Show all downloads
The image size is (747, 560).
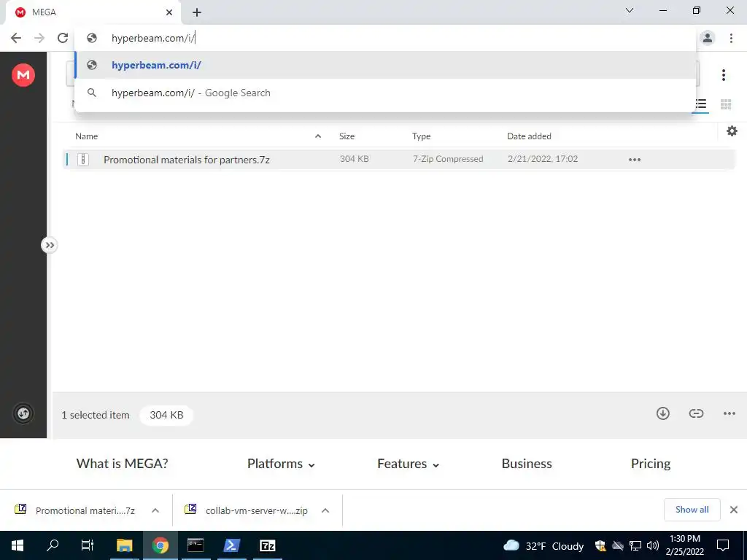(692, 510)
